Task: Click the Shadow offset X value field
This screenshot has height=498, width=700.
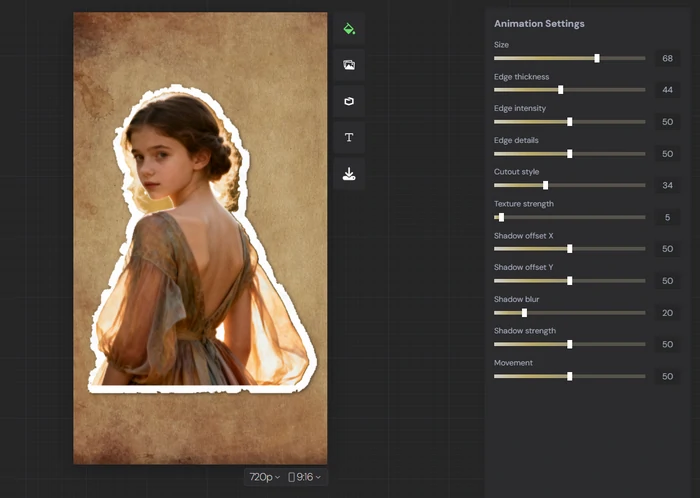Action: [x=667, y=249]
